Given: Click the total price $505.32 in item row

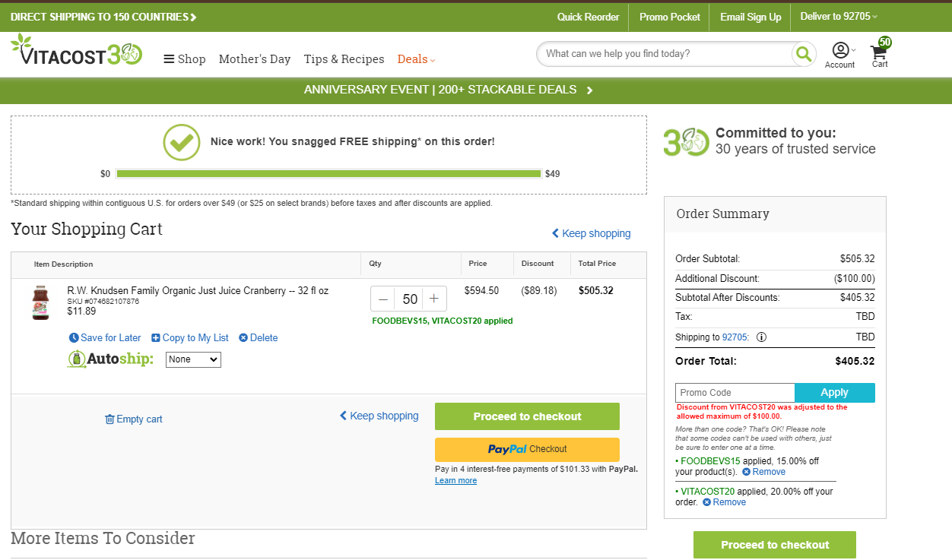Looking at the screenshot, I should pos(595,290).
